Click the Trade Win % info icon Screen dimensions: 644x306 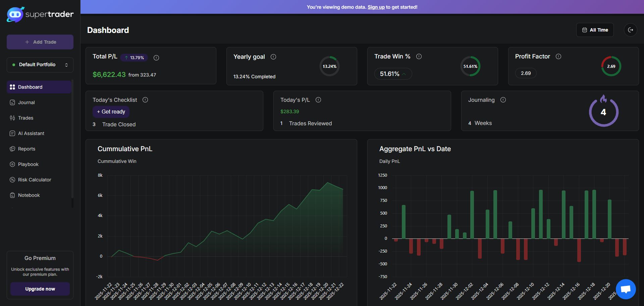coord(419,56)
